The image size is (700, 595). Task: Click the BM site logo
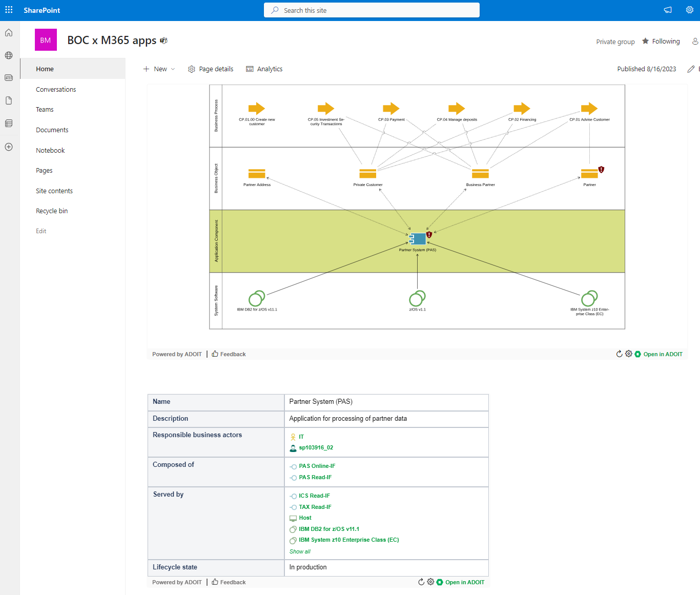tap(46, 40)
